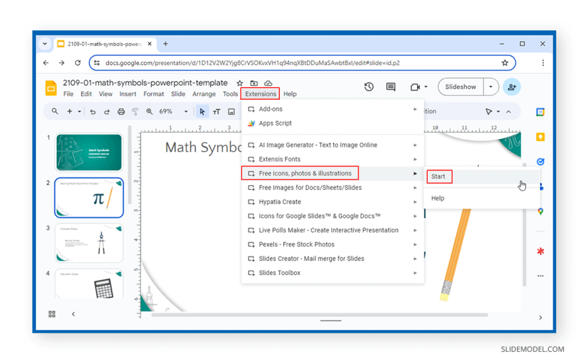Open the comments icon
The height and width of the screenshot is (364, 588).
pos(391,87)
